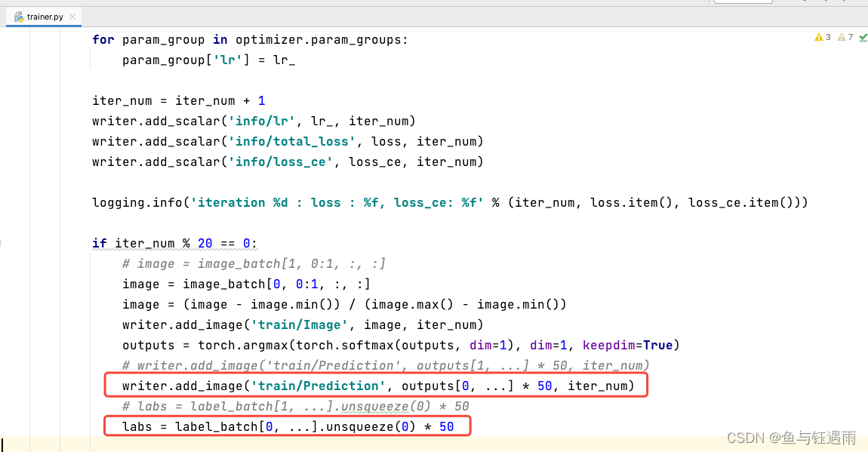Viewport: 868px width, 452px height.
Task: Click the Python file icon on trainer.py tab
Action: coord(20,17)
